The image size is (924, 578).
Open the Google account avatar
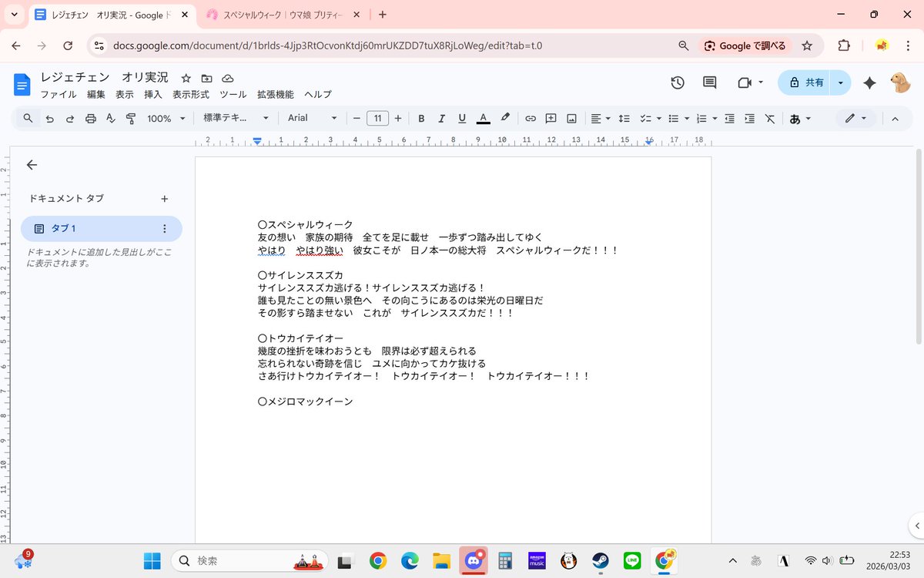(x=900, y=82)
